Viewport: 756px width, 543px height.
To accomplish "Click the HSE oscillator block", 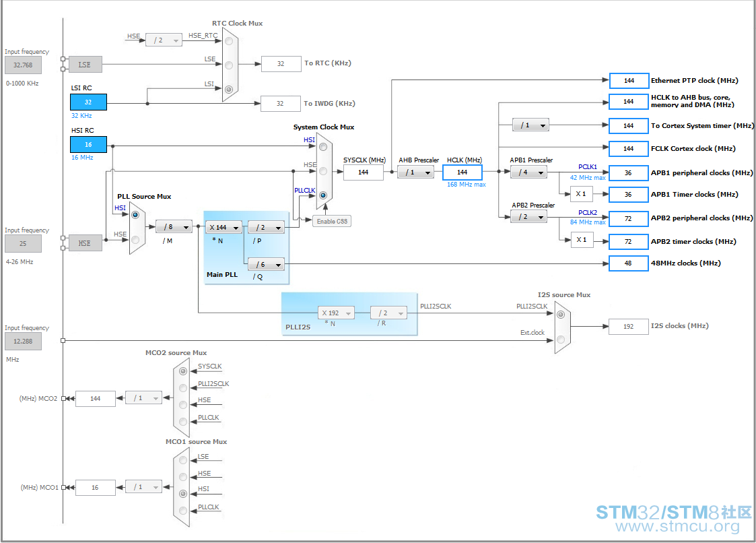I will pos(84,243).
